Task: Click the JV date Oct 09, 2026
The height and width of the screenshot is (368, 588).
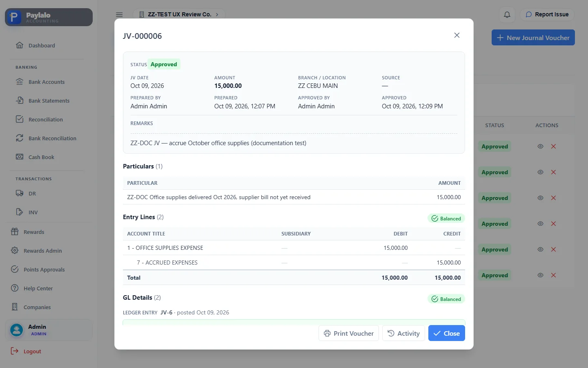Action: 147,86
